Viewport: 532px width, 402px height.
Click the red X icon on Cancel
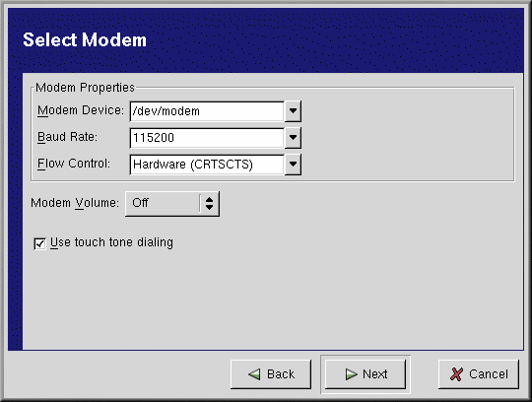456,374
